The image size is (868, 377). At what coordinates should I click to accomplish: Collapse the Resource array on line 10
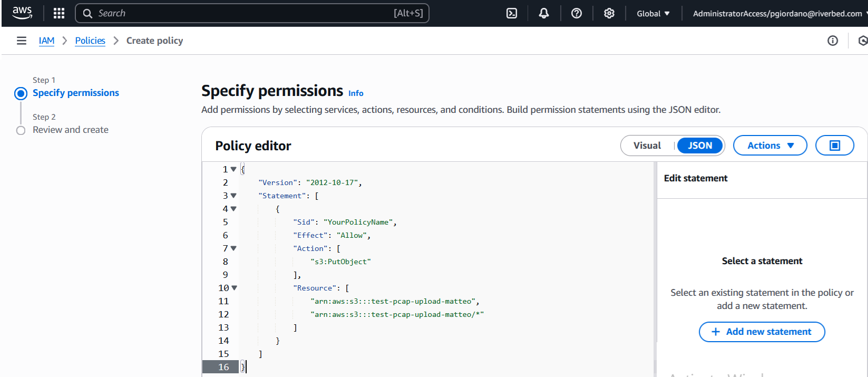pyautogui.click(x=234, y=288)
